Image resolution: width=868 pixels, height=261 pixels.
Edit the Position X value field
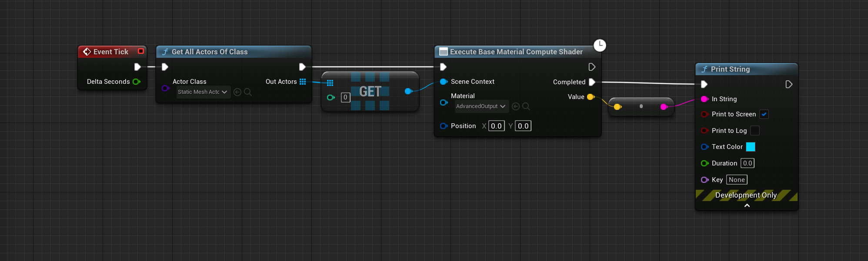[497, 126]
